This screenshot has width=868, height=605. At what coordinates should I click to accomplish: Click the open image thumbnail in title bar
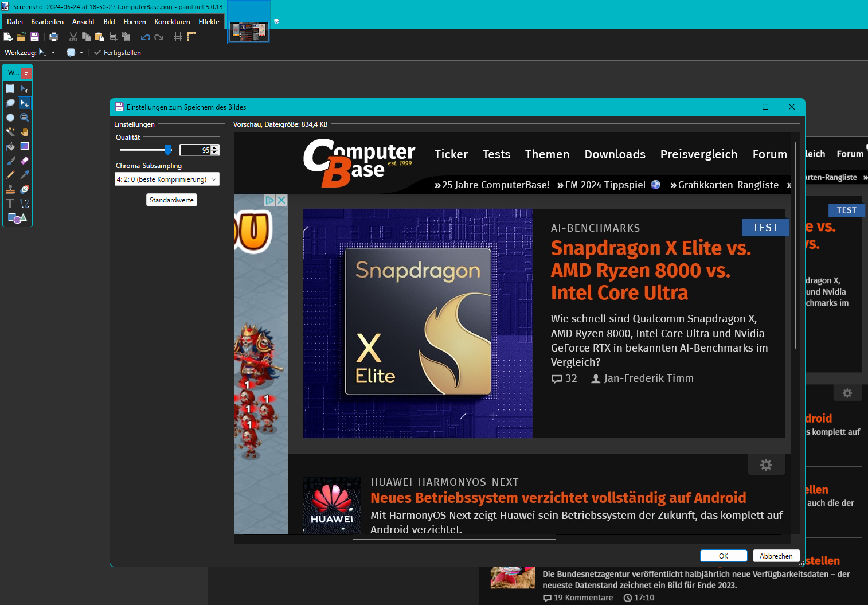[249, 32]
